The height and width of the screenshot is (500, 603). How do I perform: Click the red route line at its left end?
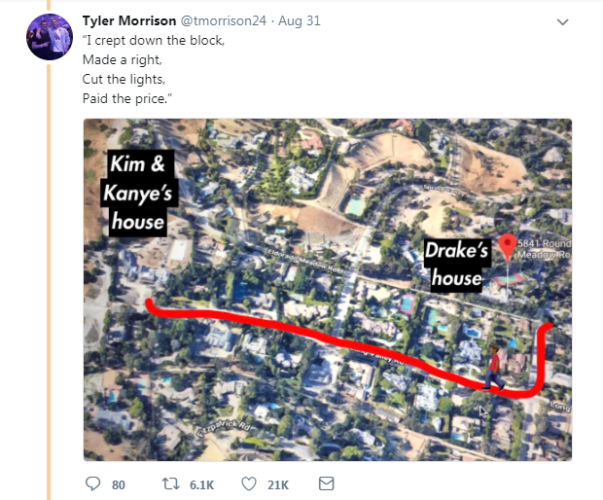pyautogui.click(x=152, y=308)
